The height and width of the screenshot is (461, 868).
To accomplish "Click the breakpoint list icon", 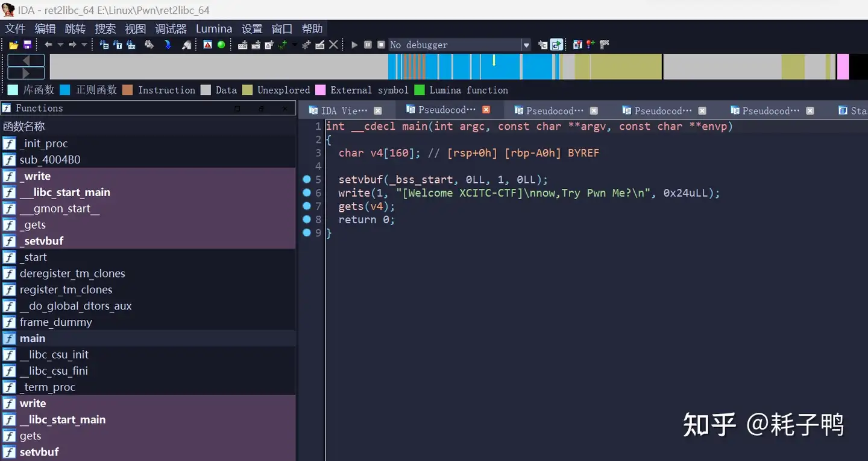I will click(x=577, y=45).
